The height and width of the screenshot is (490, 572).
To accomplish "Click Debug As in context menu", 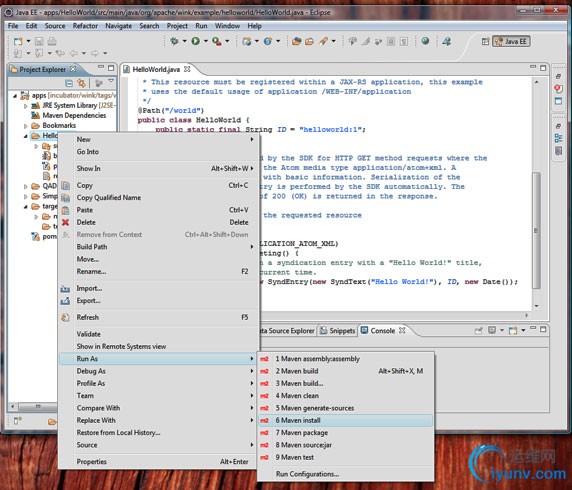I will pyautogui.click(x=158, y=371).
